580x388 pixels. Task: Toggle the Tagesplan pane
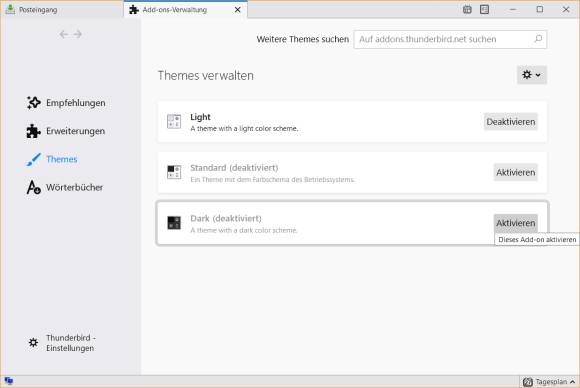tap(549, 382)
